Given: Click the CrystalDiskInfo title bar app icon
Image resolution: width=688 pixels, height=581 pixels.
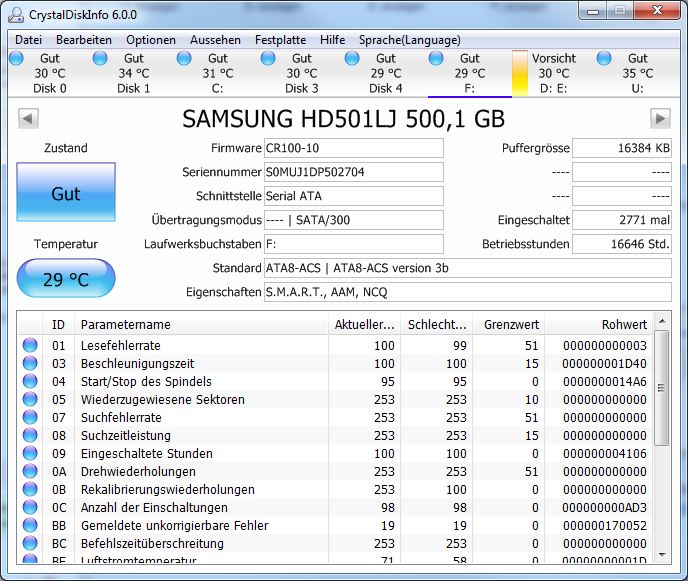Looking at the screenshot, I should pos(16,14).
